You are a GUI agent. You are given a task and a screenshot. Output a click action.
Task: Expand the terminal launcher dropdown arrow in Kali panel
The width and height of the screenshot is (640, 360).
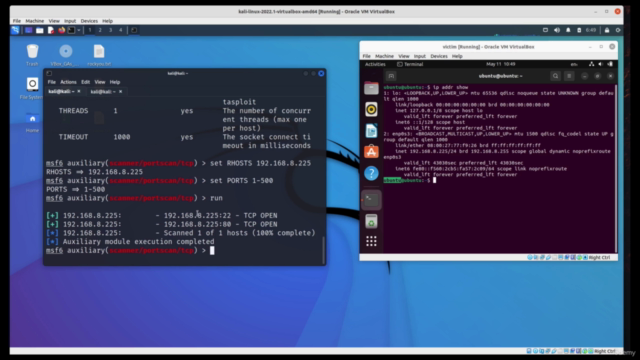point(78,30)
